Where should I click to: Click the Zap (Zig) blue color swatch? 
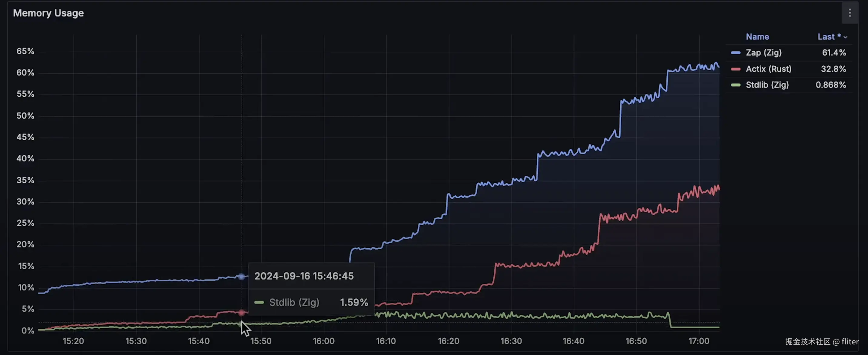pos(735,53)
